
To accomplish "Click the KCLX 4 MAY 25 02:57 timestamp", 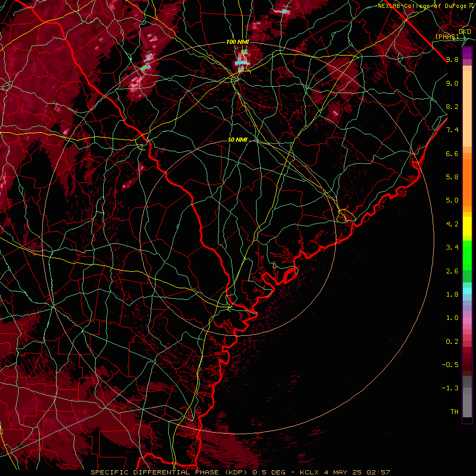I will click(345, 472).
